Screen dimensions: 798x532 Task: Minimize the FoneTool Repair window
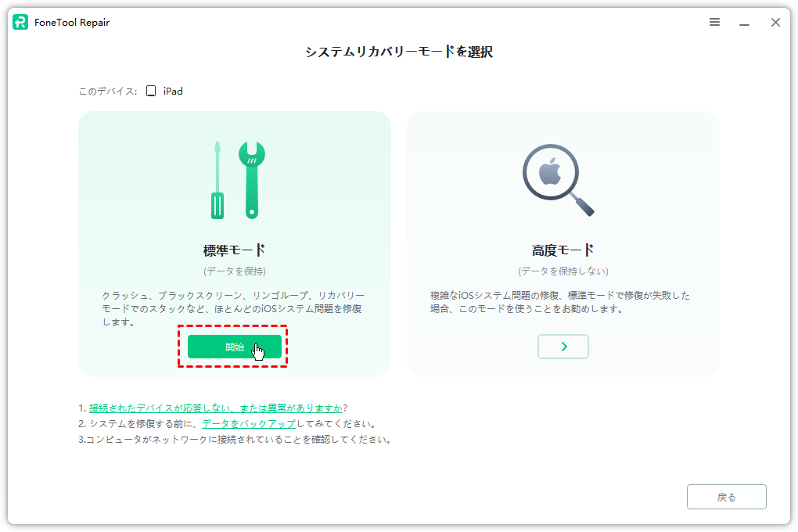pyautogui.click(x=745, y=23)
